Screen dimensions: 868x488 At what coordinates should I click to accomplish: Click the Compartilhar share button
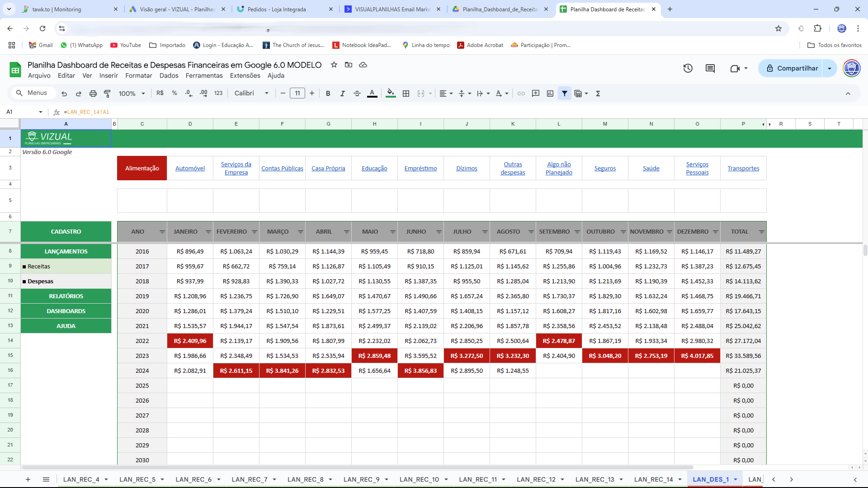pos(791,68)
